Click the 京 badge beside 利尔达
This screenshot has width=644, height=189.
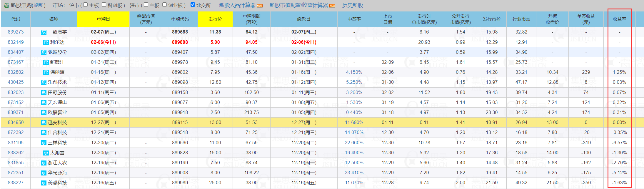46,42
